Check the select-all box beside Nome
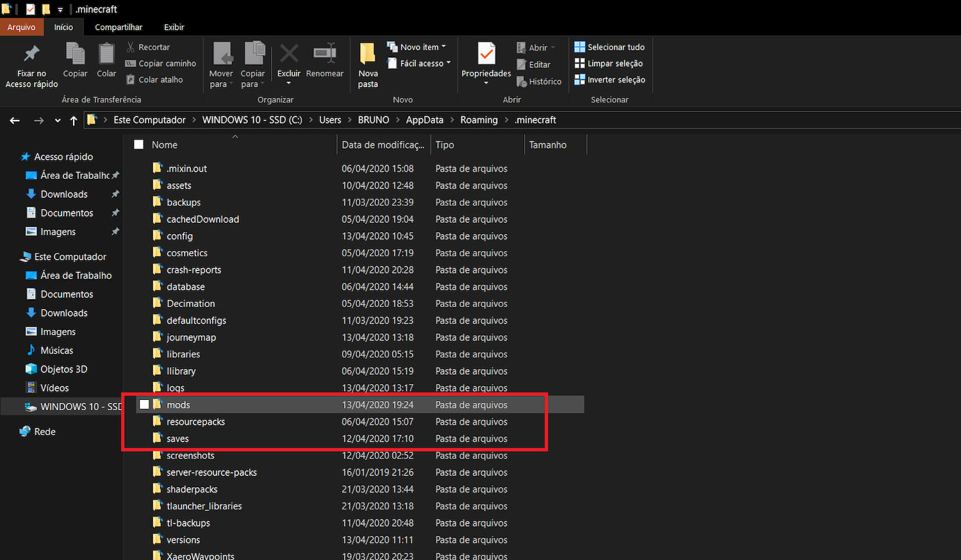The width and height of the screenshot is (961, 560). (x=138, y=145)
